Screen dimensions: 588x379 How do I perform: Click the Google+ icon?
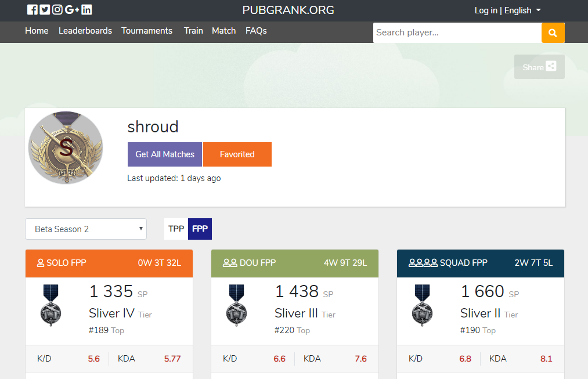[x=70, y=9]
